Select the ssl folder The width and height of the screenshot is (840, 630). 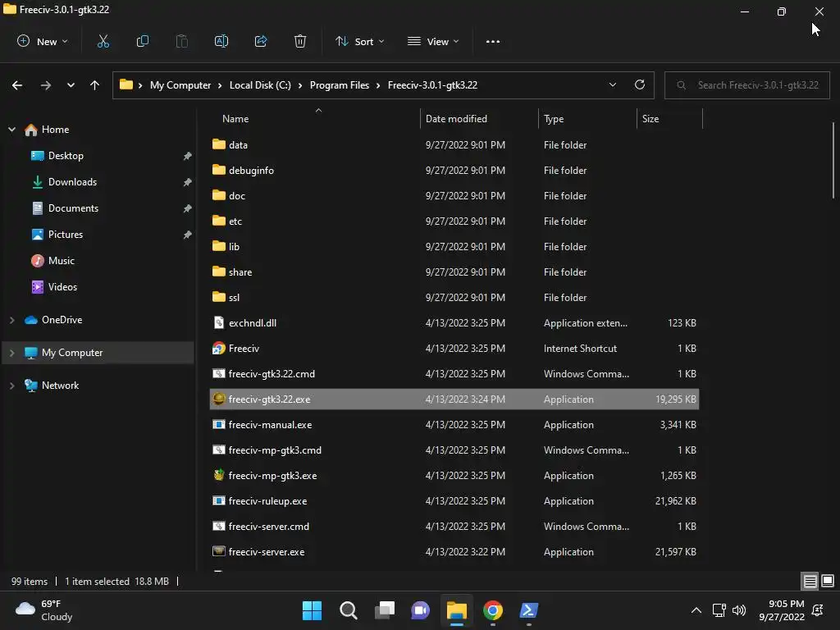click(454, 297)
